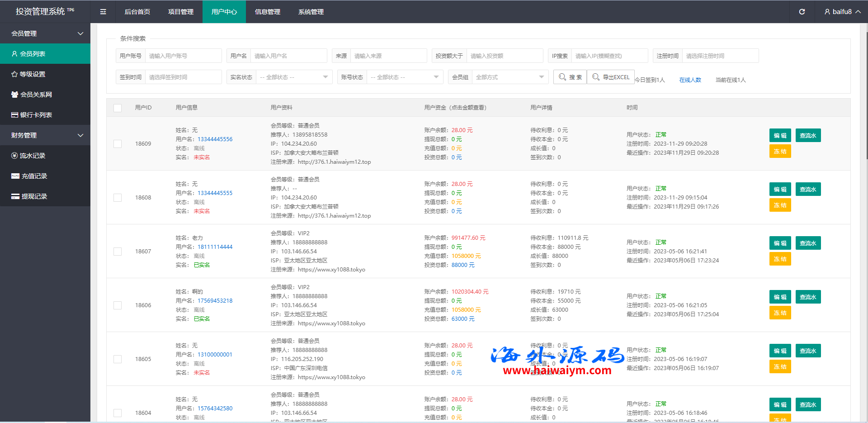Open 流水记录 yen icon item
The height and width of the screenshot is (423, 868).
point(14,156)
